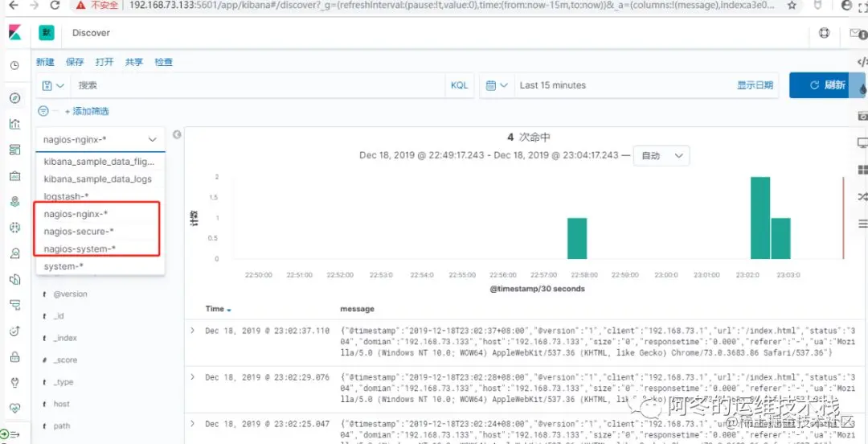This screenshot has height=444, width=868.
Task: Expand the 23:02:29.076 log row
Action: click(x=193, y=377)
